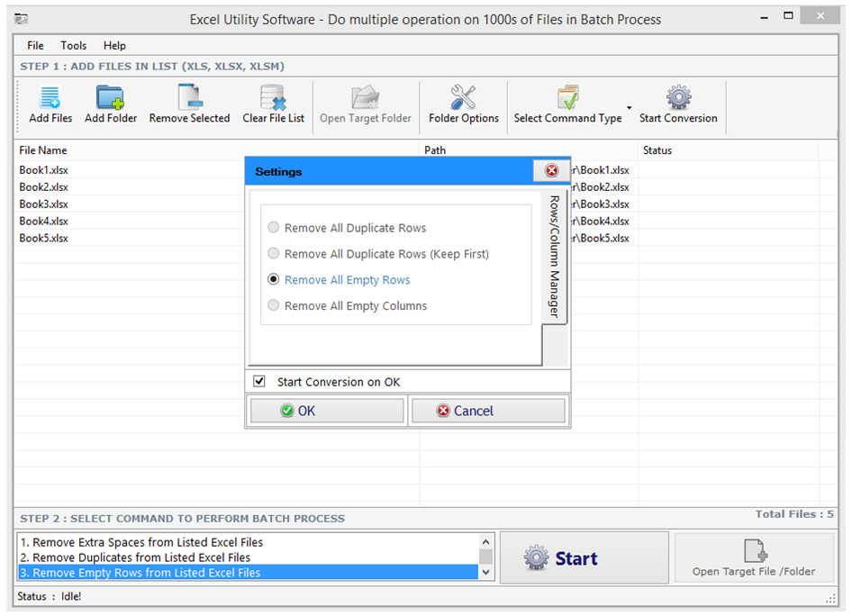
Task: Select Remove All Duplicate Rows radio button
Action: 273,227
